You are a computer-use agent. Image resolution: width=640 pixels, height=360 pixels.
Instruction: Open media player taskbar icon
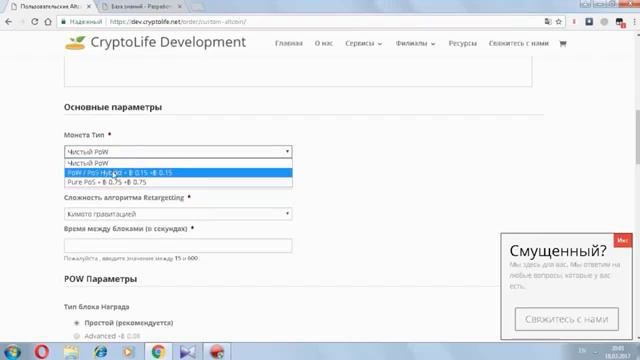pyautogui.click(x=129, y=351)
